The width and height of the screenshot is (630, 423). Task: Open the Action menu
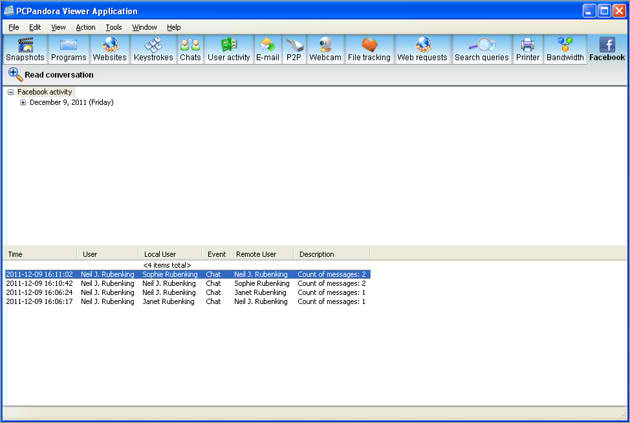tap(86, 27)
